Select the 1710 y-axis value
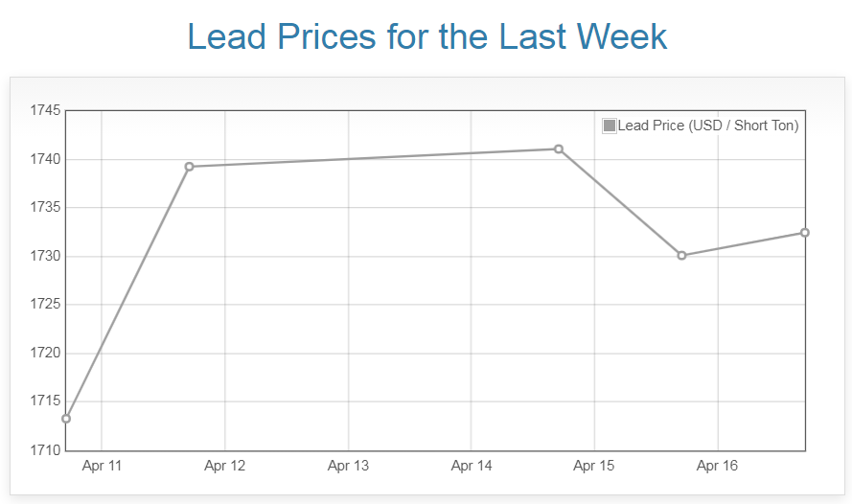Screen dimensions: 852x504 [x=45, y=450]
